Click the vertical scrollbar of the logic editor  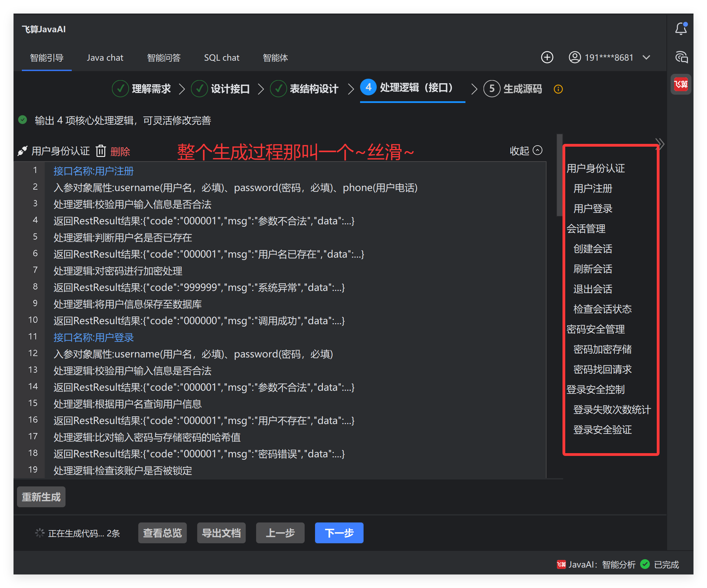point(559,175)
